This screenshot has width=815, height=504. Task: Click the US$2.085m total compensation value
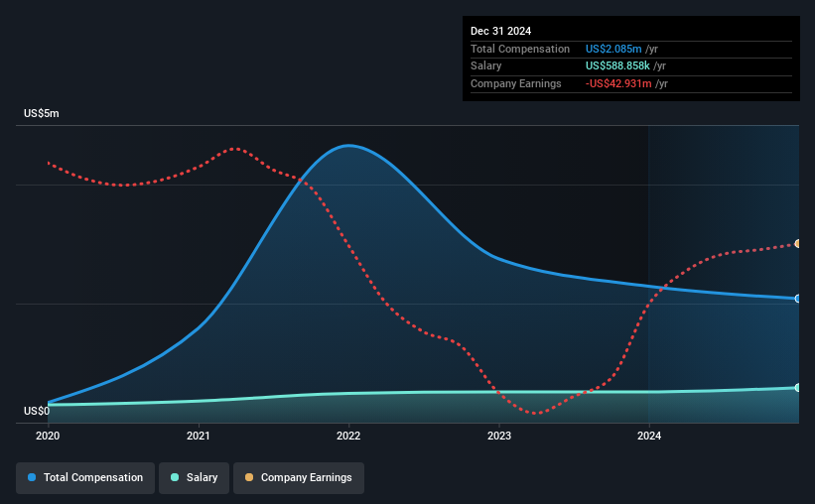613,49
